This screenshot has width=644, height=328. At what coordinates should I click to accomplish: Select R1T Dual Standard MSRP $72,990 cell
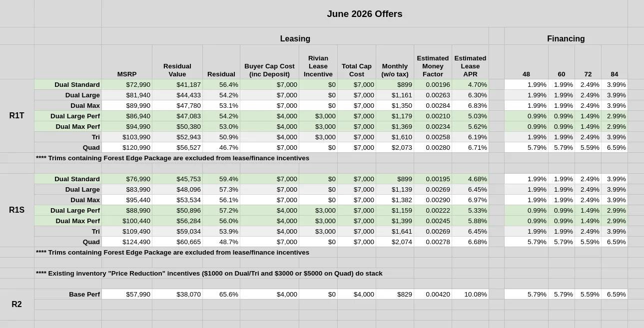click(x=127, y=84)
